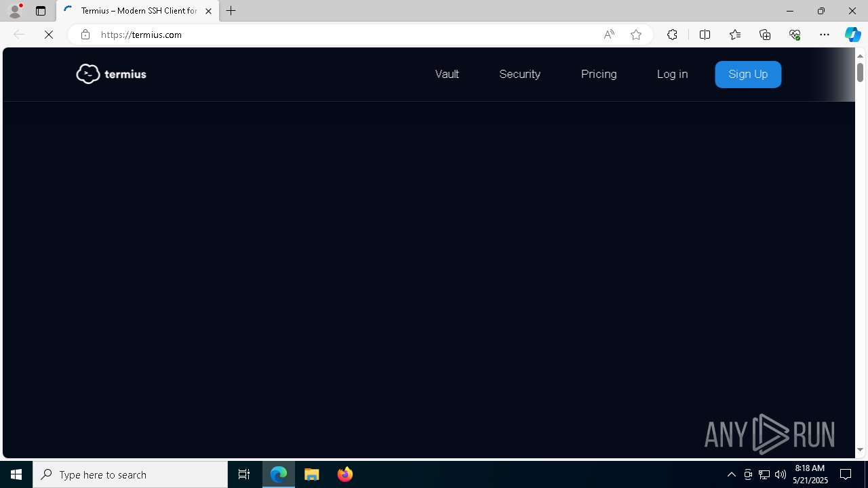Go to Log in
This screenshot has width=868, height=488.
point(672,74)
